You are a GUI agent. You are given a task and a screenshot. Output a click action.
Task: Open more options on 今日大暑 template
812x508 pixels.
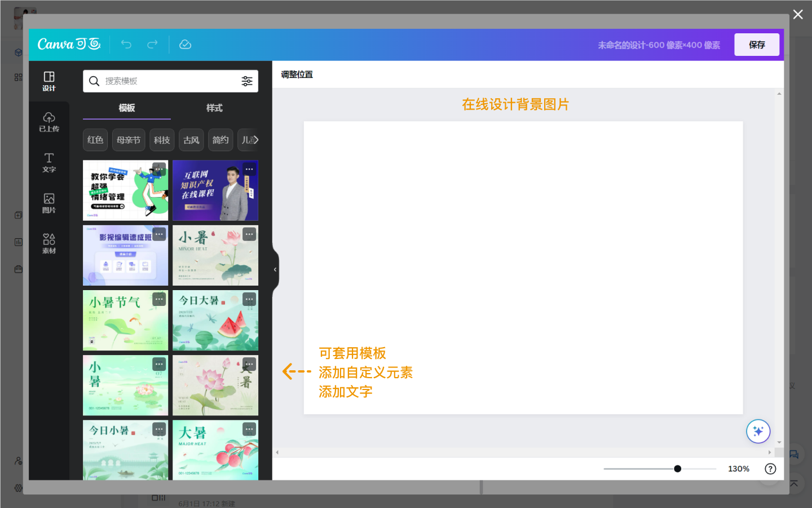pyautogui.click(x=249, y=299)
